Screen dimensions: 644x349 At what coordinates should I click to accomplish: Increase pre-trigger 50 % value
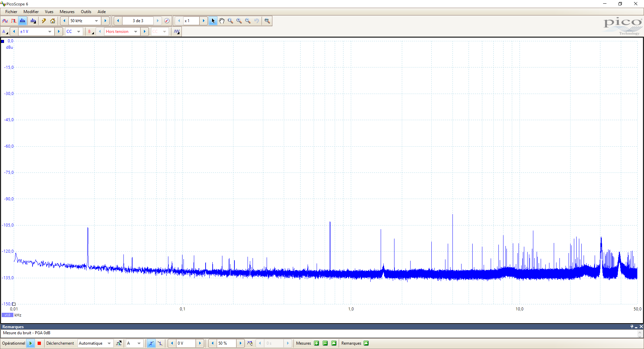[240, 343]
